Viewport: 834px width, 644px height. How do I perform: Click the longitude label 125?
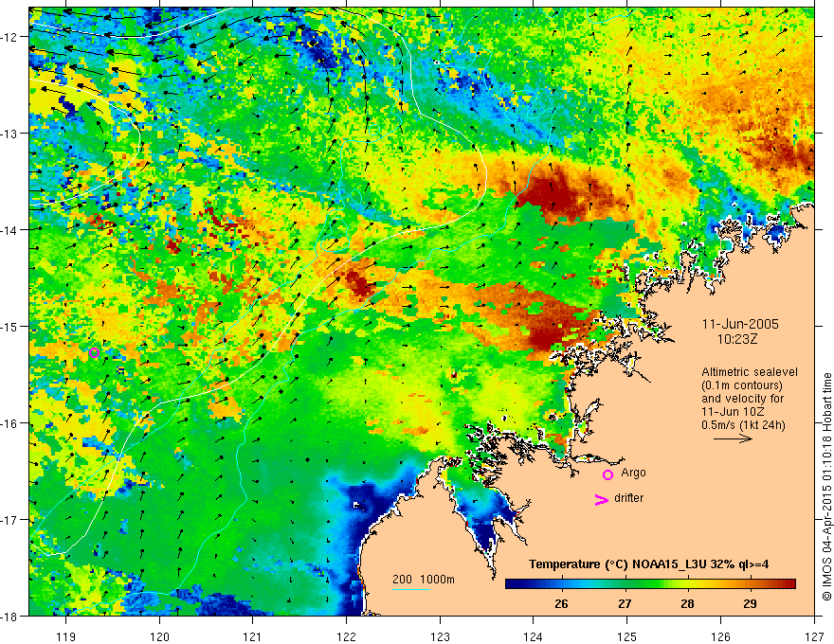coord(627,636)
